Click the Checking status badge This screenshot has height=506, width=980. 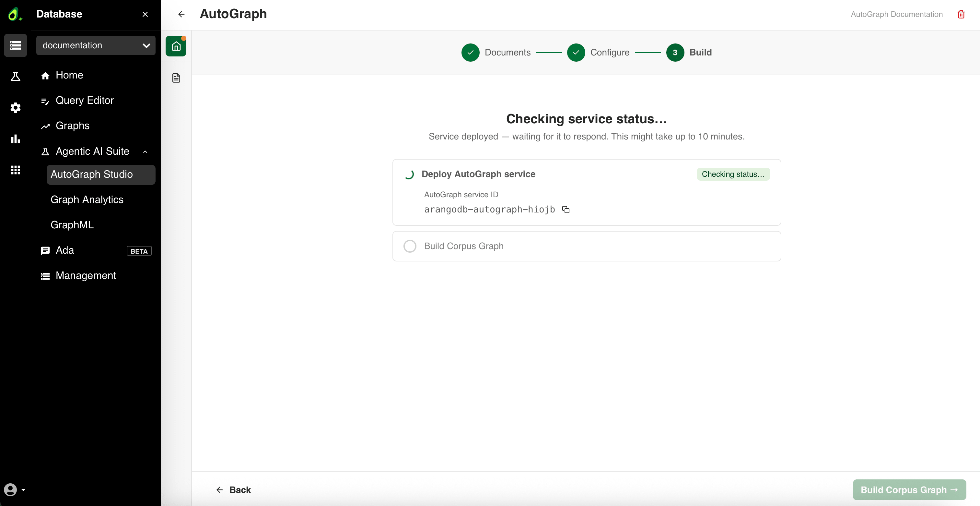pyautogui.click(x=733, y=175)
